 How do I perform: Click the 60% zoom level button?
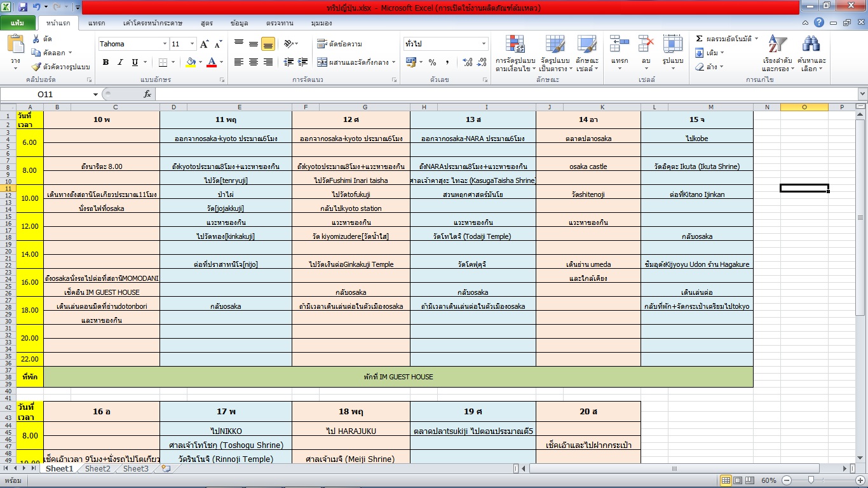[x=769, y=480]
